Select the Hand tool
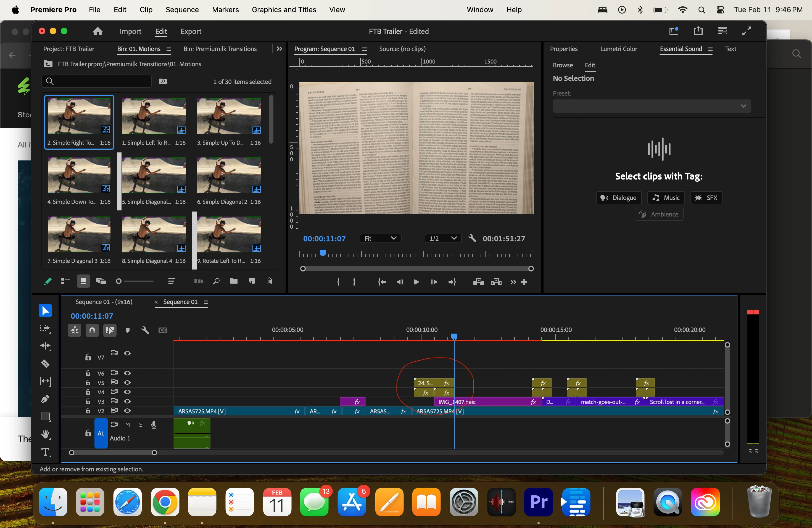The height and width of the screenshot is (528, 812). click(x=45, y=434)
